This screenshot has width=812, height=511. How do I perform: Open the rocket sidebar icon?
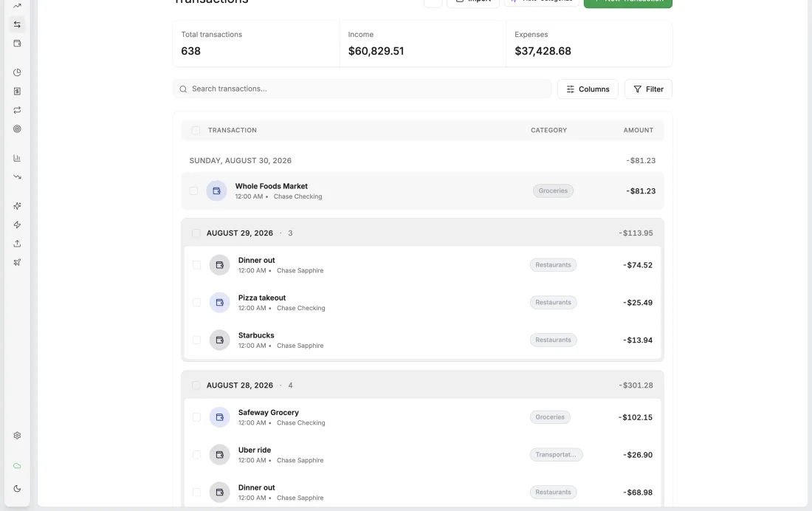(17, 262)
